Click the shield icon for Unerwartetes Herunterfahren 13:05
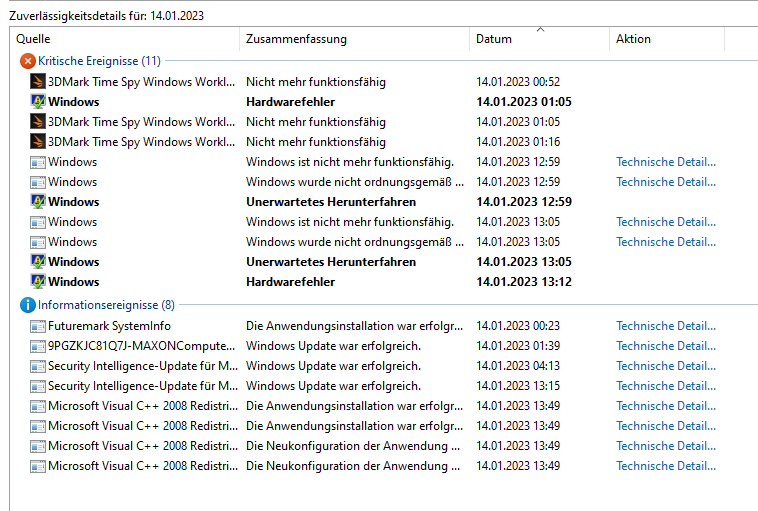758x511 pixels. click(38, 261)
